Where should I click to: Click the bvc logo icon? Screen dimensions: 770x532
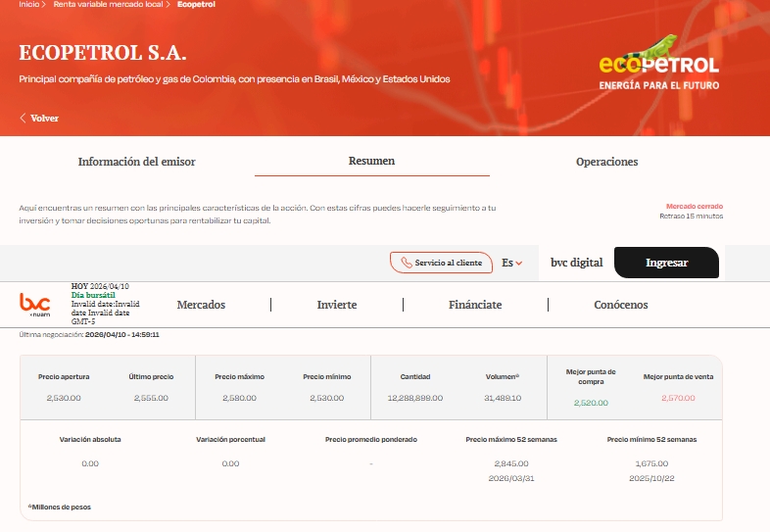point(35,304)
